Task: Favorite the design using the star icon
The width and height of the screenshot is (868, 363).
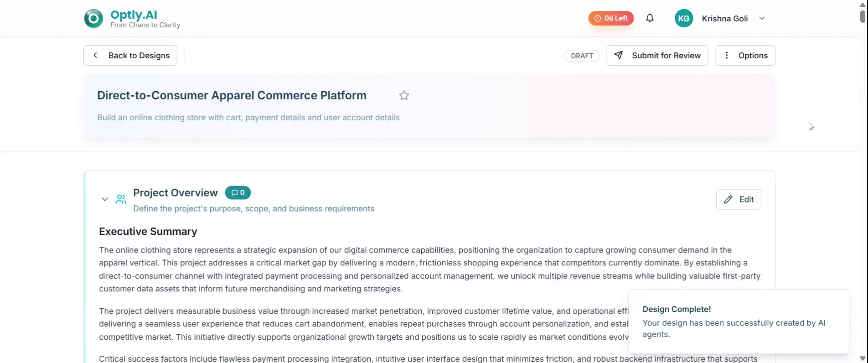Action: 404,95
